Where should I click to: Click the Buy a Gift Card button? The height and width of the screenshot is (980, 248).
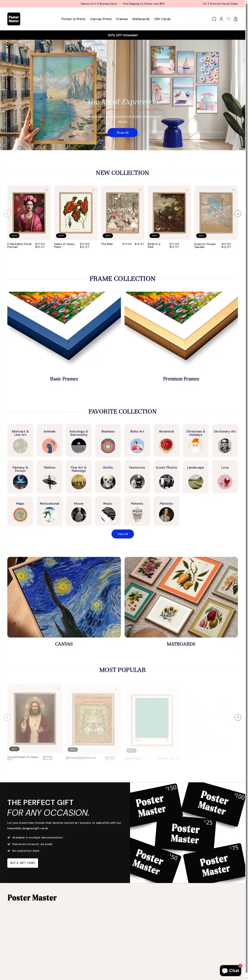click(22, 863)
